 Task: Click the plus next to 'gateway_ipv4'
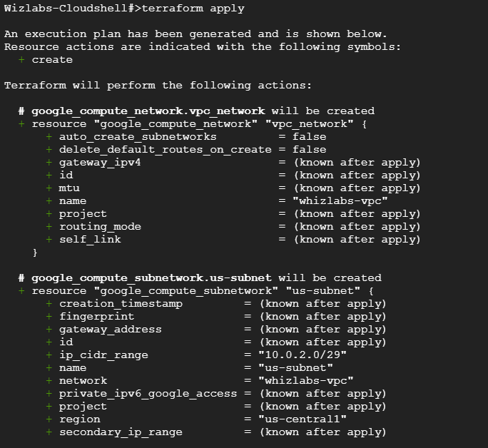(x=49, y=162)
